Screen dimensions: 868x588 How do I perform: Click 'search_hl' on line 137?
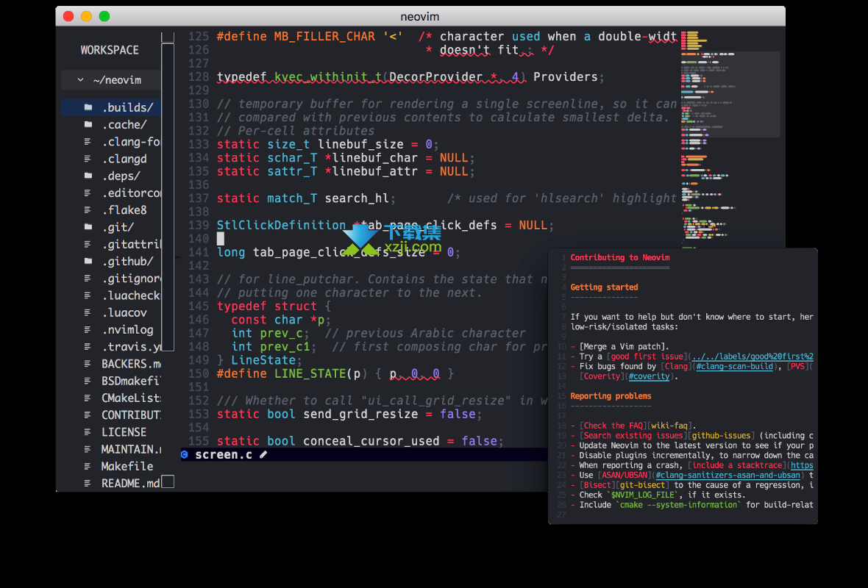coord(357,198)
